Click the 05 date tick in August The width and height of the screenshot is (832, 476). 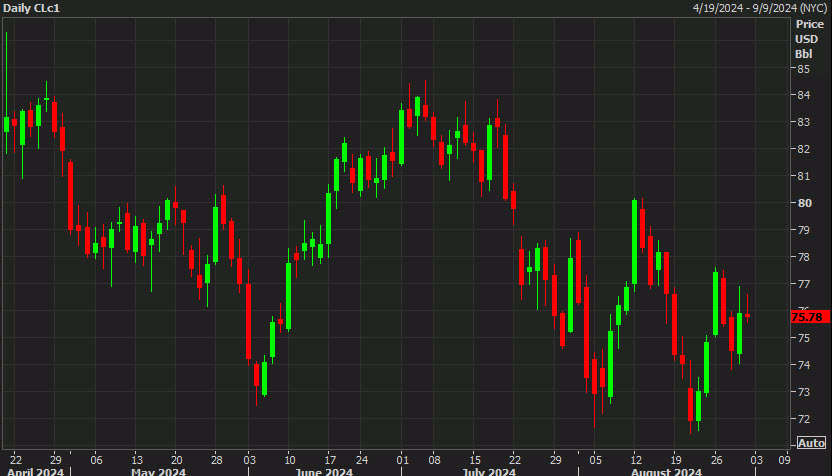595,460
